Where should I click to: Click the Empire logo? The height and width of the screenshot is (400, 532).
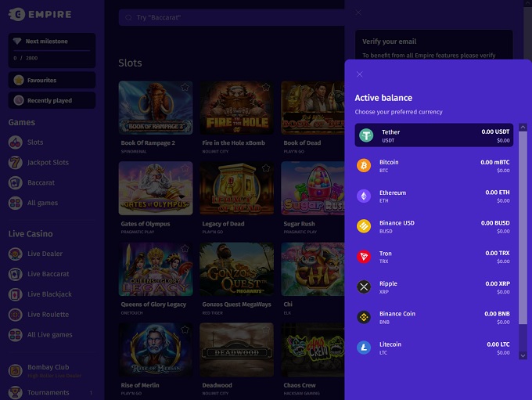40,14
